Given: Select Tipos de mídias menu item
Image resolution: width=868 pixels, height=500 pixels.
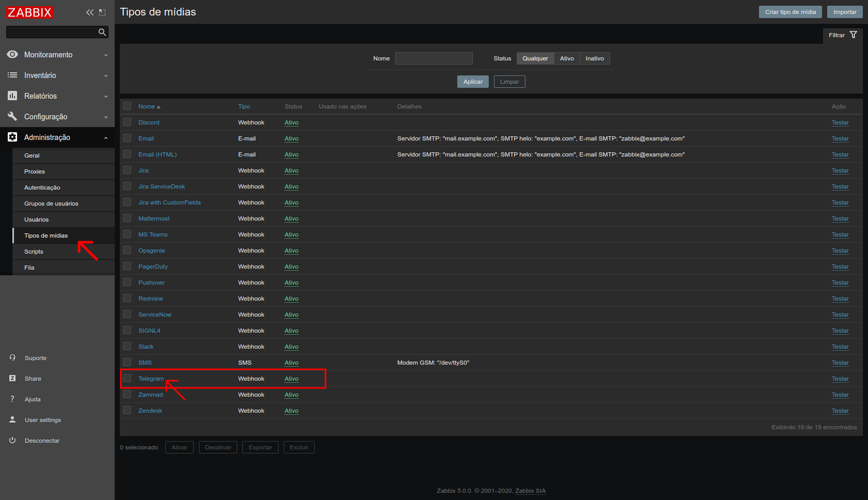Looking at the screenshot, I should (x=64, y=236).
